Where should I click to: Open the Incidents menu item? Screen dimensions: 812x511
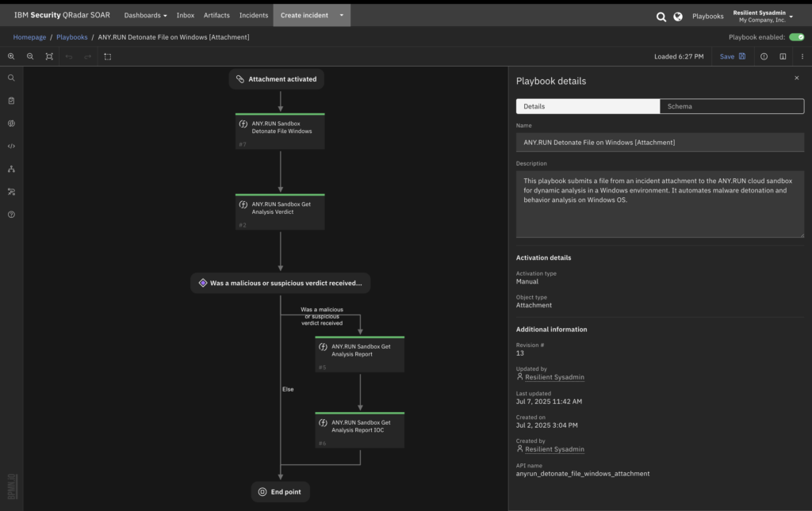[254, 15]
